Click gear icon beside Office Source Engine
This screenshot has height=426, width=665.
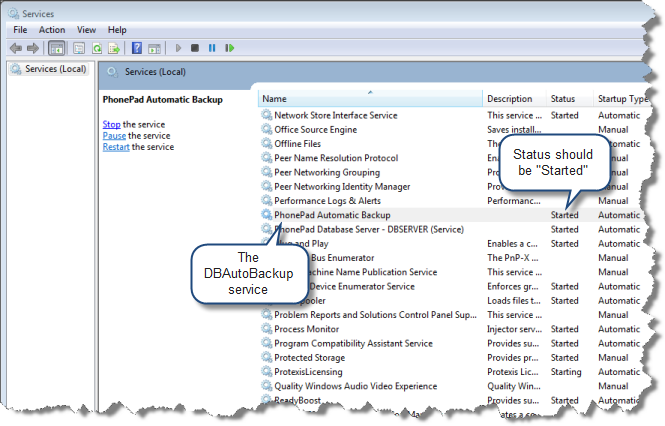[x=266, y=129]
